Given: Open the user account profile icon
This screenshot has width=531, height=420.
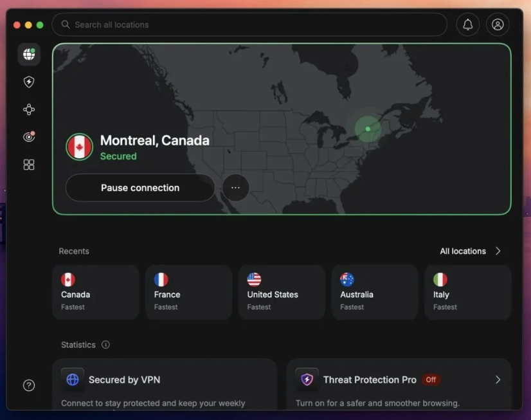Looking at the screenshot, I should (498, 24).
